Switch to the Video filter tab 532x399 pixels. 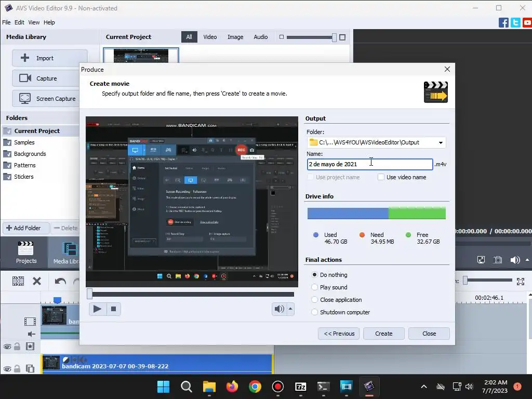pos(210,37)
